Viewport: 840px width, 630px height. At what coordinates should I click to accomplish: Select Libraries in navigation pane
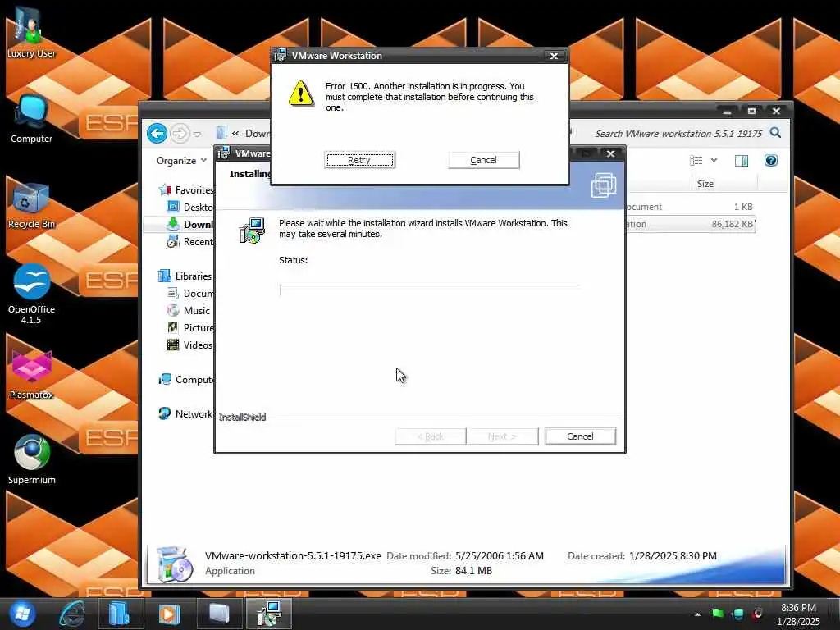pyautogui.click(x=185, y=276)
